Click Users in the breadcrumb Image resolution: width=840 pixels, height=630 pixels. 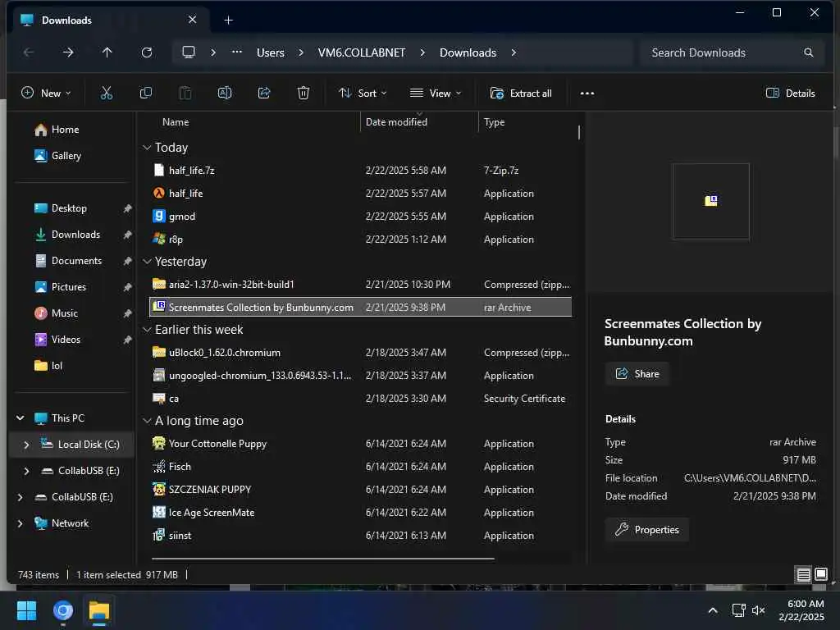(x=271, y=52)
